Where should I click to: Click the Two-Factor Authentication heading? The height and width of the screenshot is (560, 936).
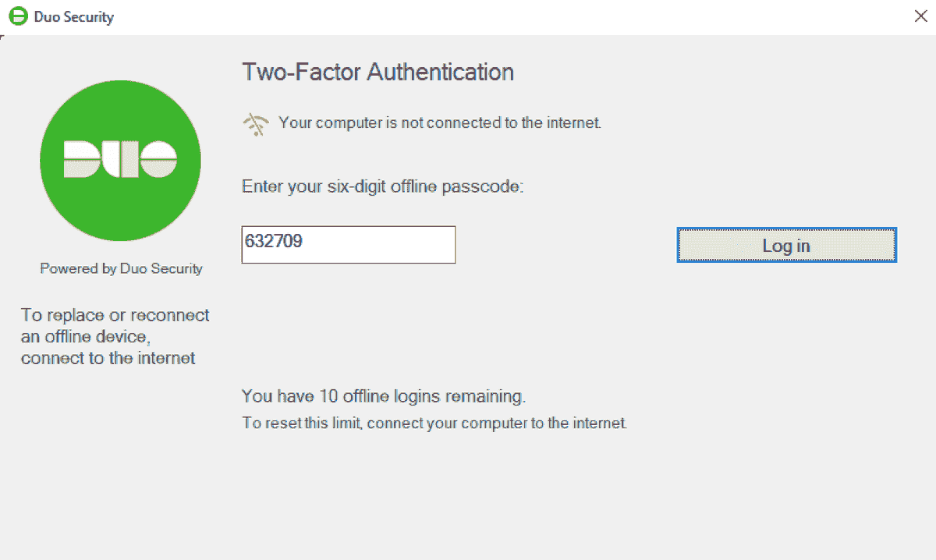click(x=378, y=72)
